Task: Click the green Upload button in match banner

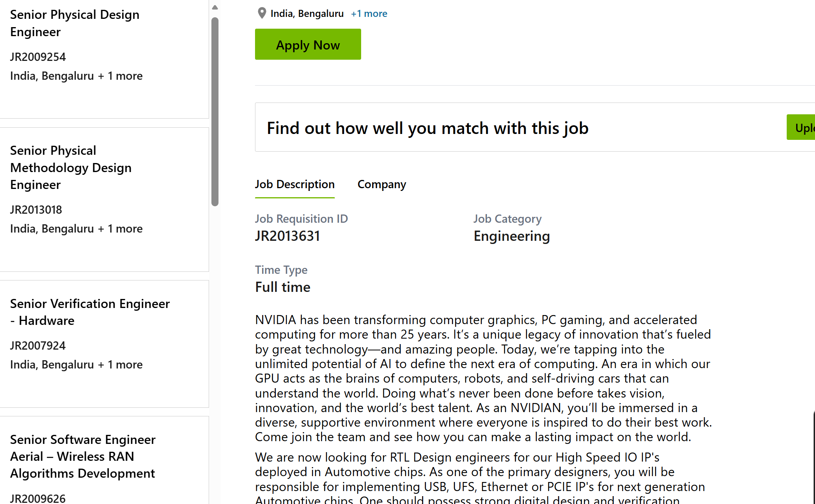Action: click(x=802, y=128)
